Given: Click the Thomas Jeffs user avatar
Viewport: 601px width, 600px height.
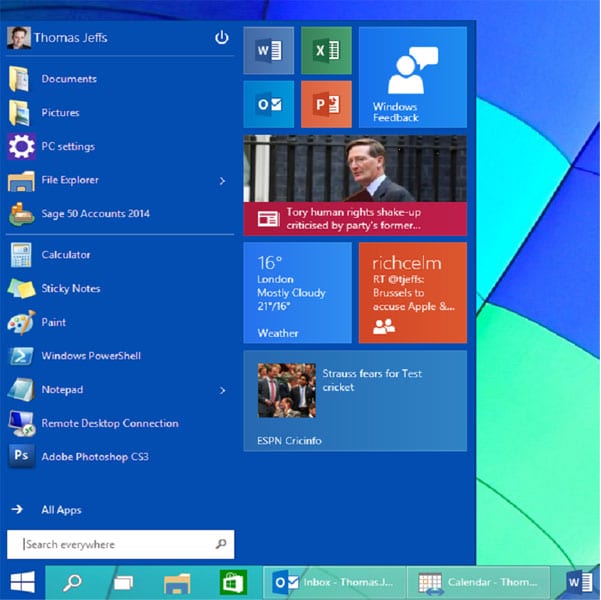Looking at the screenshot, I should 19,38.
